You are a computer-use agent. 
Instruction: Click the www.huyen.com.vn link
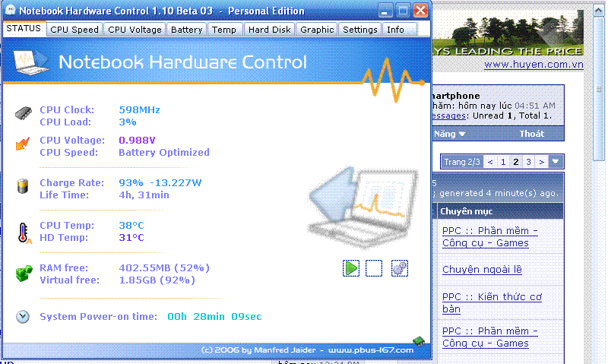[534, 65]
